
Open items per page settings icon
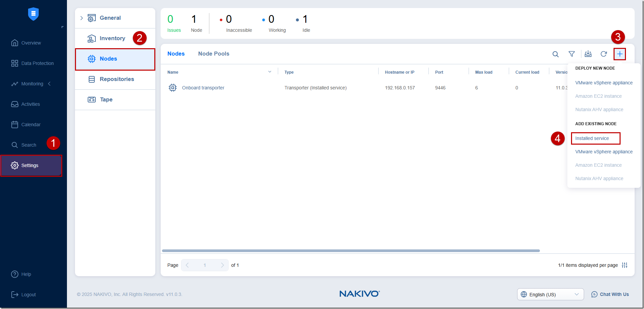625,265
